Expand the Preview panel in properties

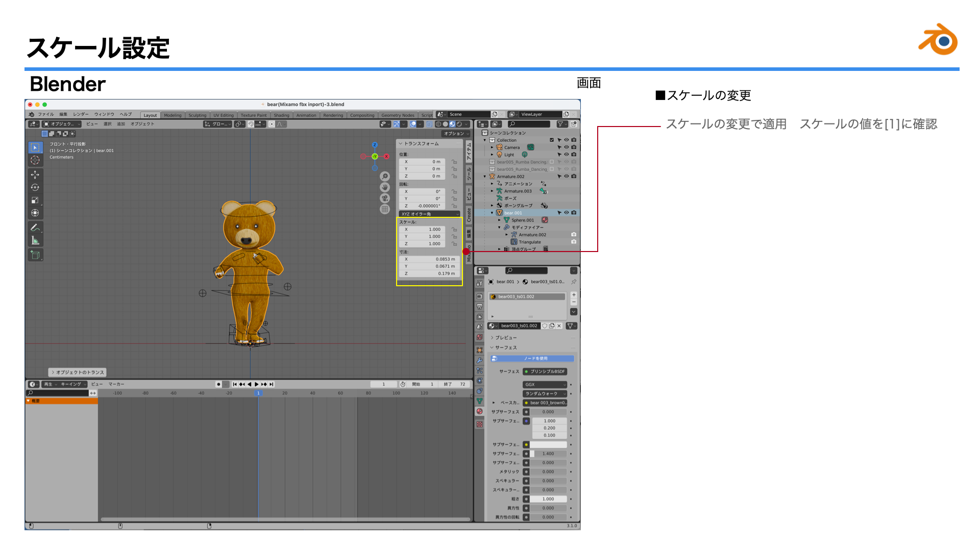point(505,338)
